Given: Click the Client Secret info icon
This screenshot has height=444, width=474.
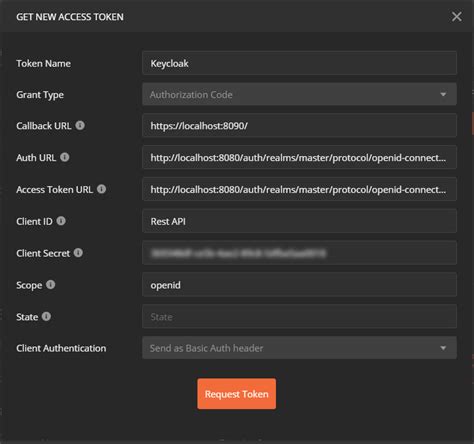Looking at the screenshot, I should click(x=78, y=253).
